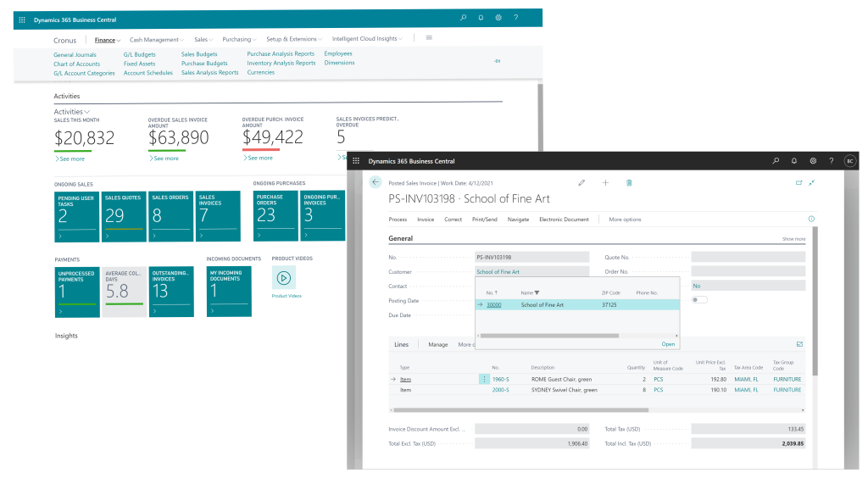The height and width of the screenshot is (484, 868).
Task: Open the Manage tab in Lines
Action: pyautogui.click(x=438, y=344)
